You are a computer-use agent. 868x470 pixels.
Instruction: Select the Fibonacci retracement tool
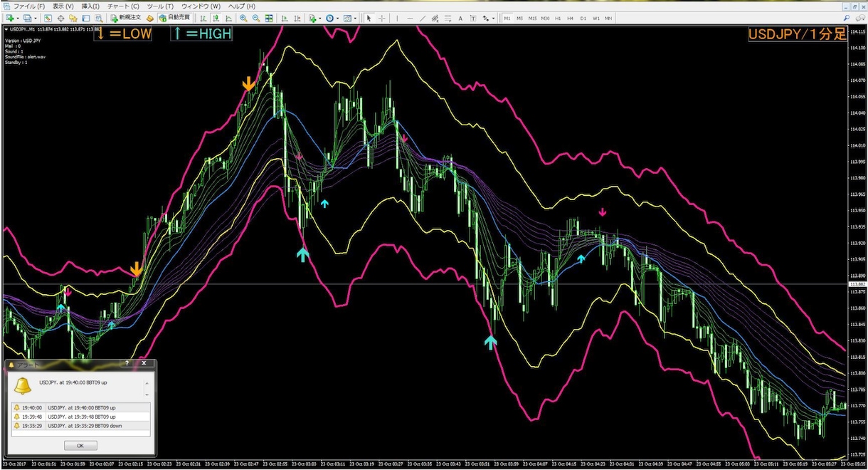pos(448,18)
